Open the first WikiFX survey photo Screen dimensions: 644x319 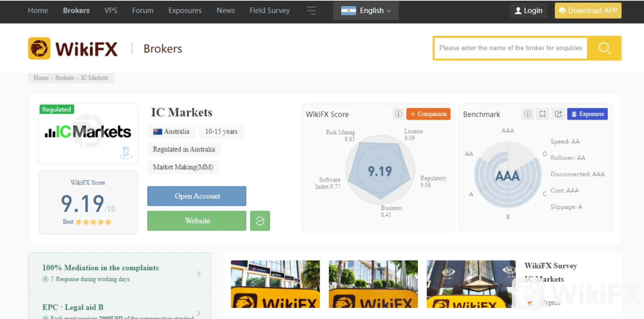coord(275,284)
